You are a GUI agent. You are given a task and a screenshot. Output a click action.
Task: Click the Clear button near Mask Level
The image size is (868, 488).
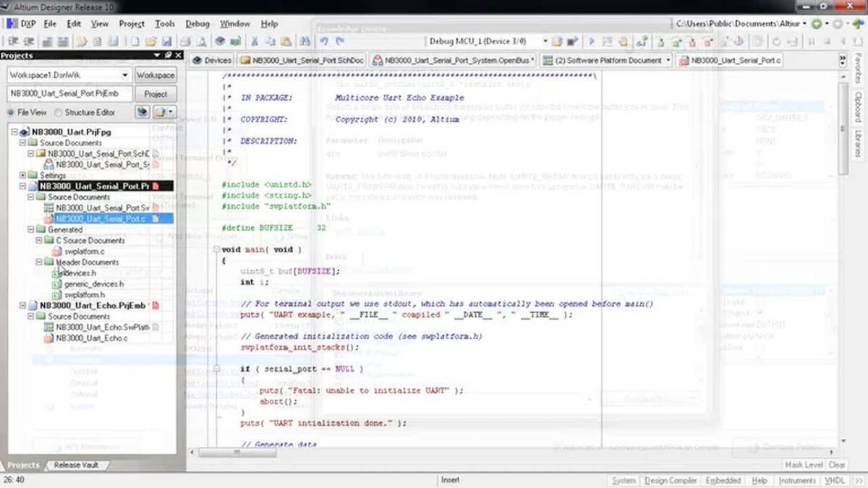coord(838,466)
